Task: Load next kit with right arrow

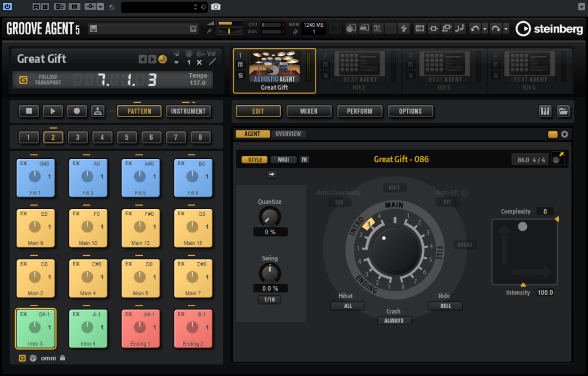Action: coord(152,59)
